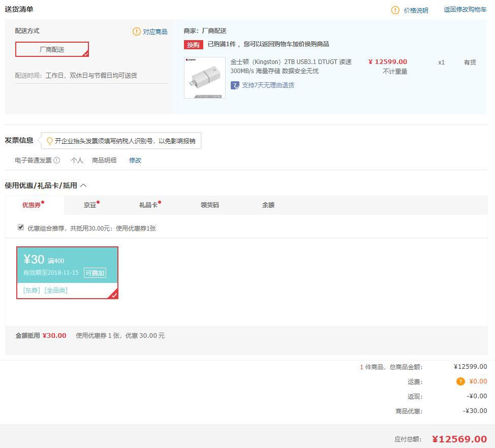The image size is (495, 448).
Task: Click the orange question mark icon beside 运费
Action: (460, 381)
